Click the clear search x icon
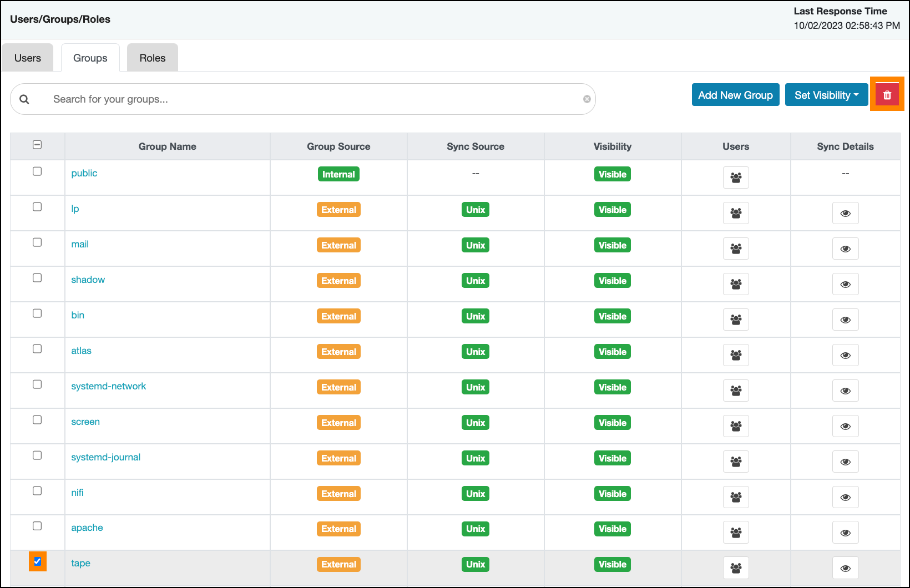The height and width of the screenshot is (588, 910). (x=587, y=99)
